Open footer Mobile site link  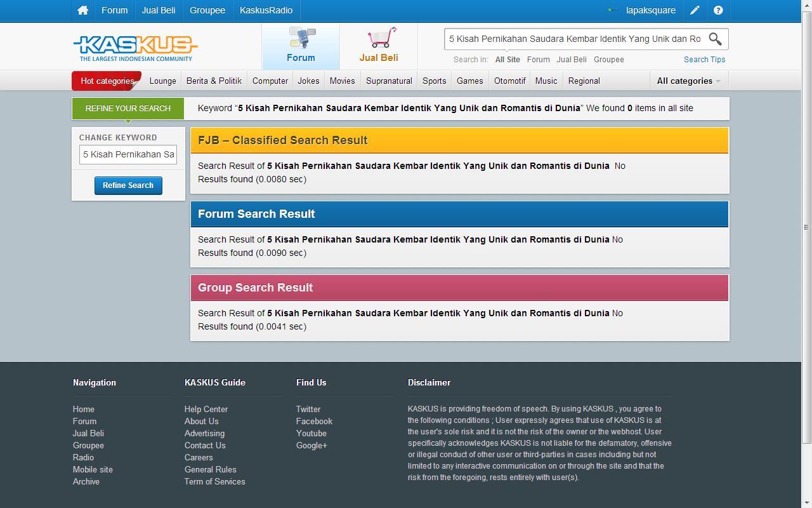pyautogui.click(x=93, y=470)
